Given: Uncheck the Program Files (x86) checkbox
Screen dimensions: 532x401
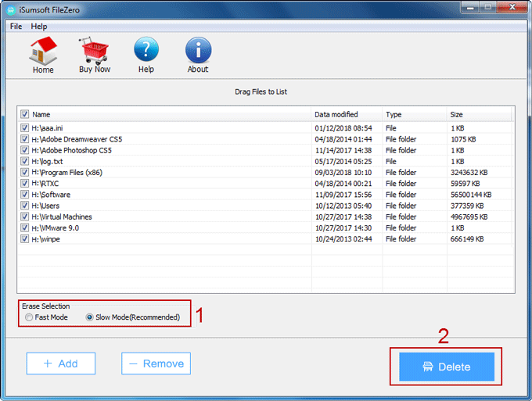Looking at the screenshot, I should [24, 172].
